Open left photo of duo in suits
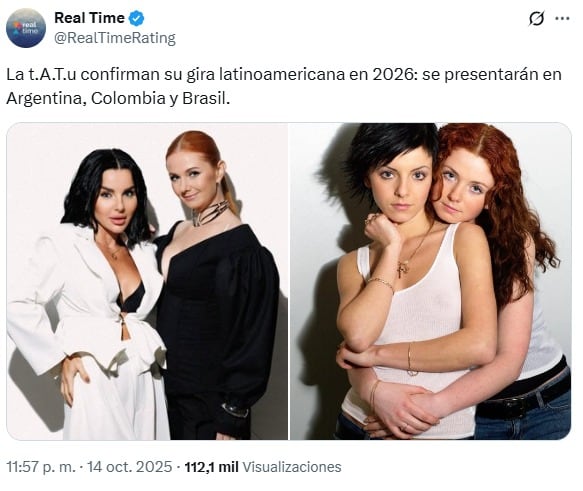This screenshot has width=583, height=491. [147, 281]
